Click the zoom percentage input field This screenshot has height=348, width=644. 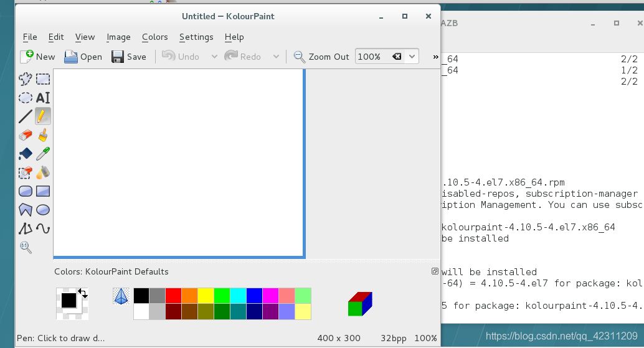(373, 57)
